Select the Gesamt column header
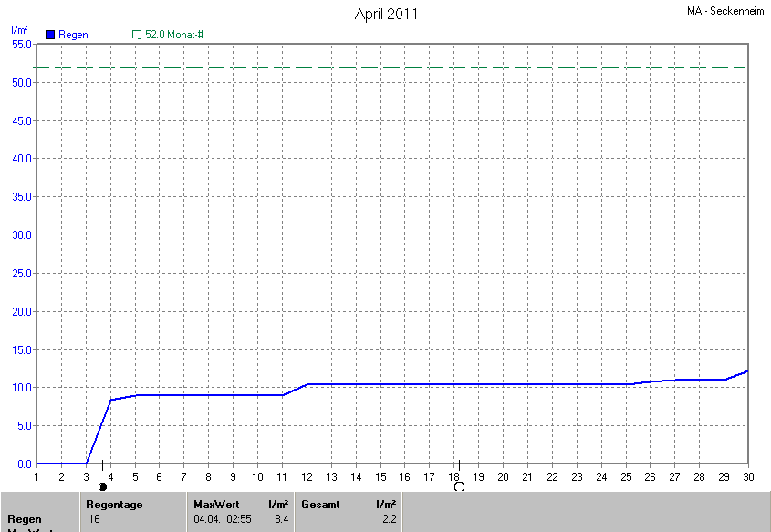 (321, 504)
